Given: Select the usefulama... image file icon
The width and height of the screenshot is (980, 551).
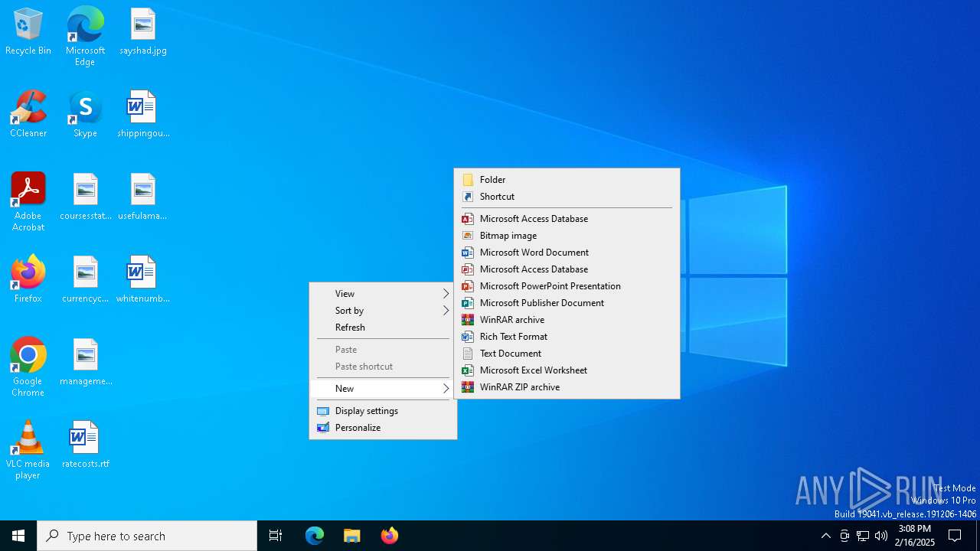Looking at the screenshot, I should point(143,197).
